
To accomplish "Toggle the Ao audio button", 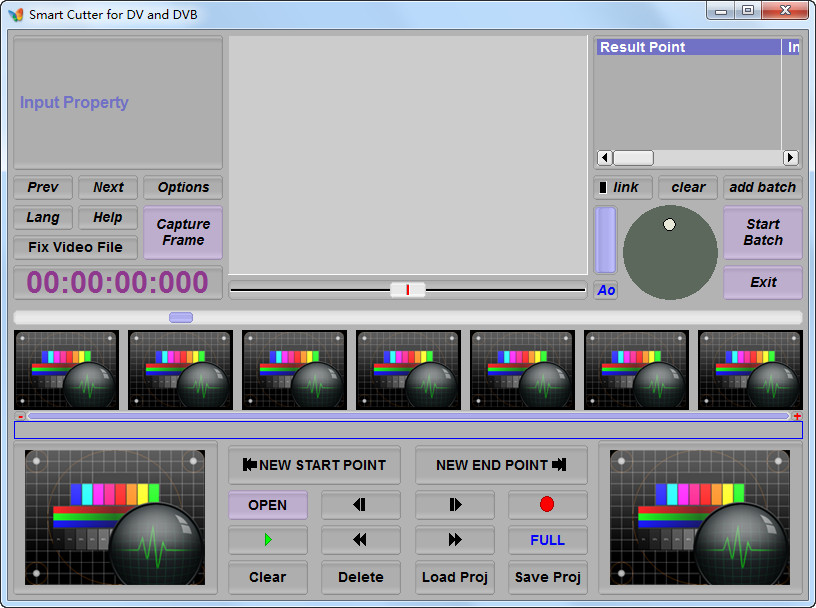I will [606, 290].
